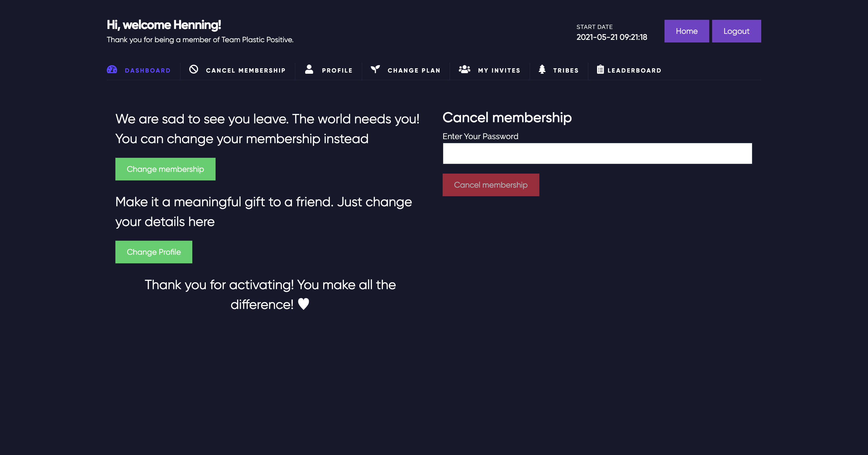Click the green Change Profile button
The image size is (868, 455).
click(x=154, y=252)
